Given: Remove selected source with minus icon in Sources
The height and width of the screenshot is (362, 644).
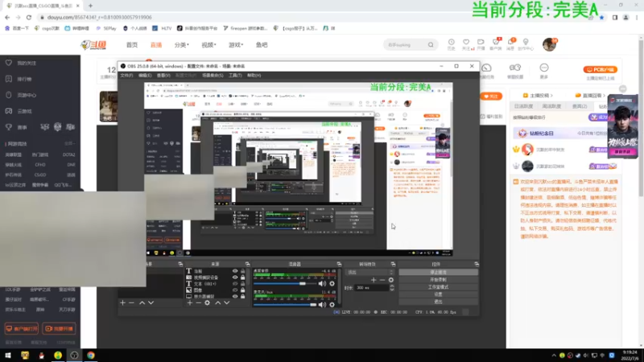Looking at the screenshot, I should (x=198, y=303).
